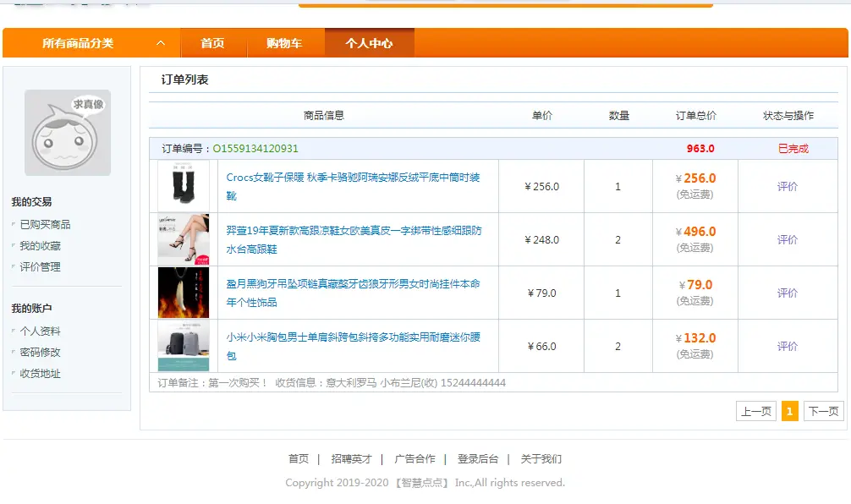Open 密码修改 in the sidebar

pos(40,352)
